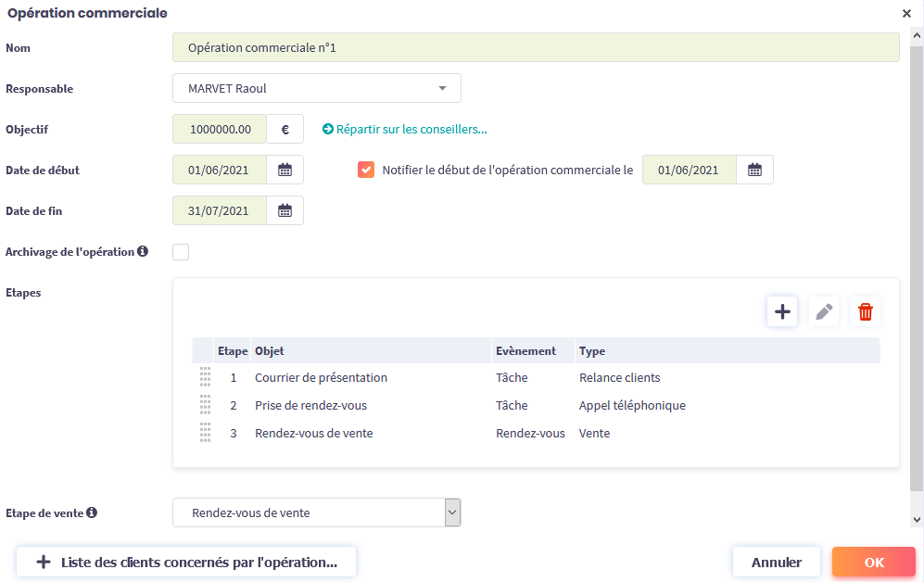Image resolution: width=924 pixels, height=582 pixels.
Task: Click the Nom input field
Action: tap(535, 47)
